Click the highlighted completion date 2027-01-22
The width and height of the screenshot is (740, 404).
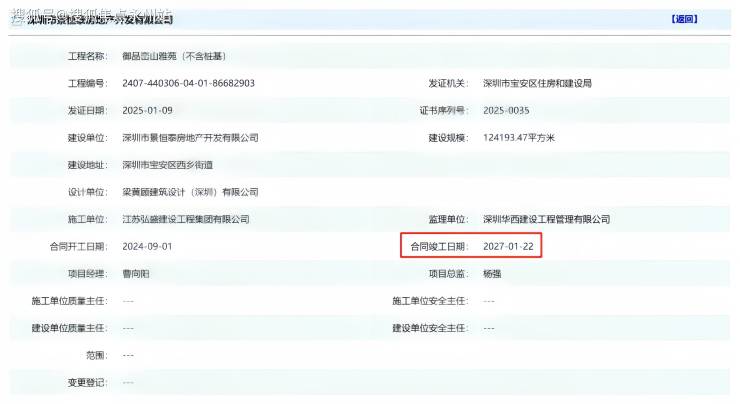click(508, 246)
